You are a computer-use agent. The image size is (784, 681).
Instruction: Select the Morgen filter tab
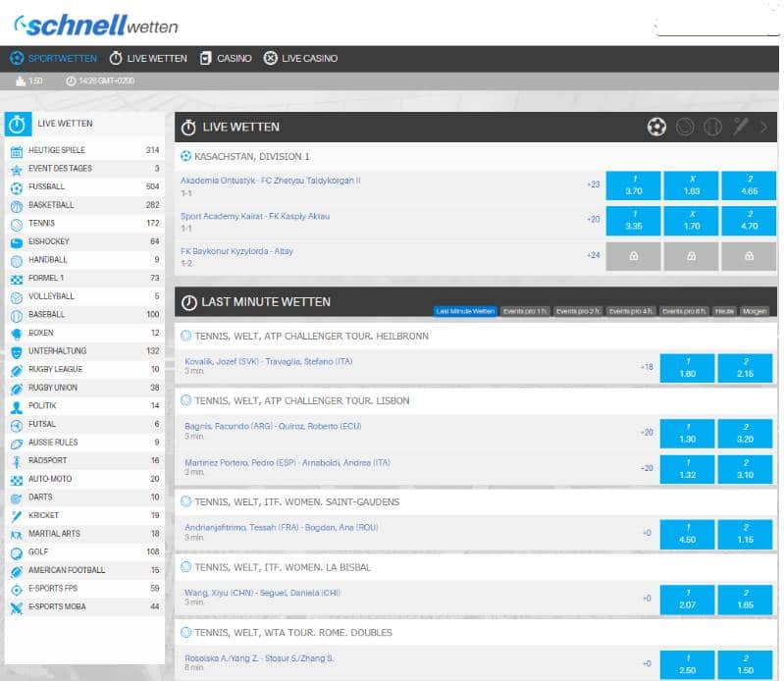click(x=755, y=311)
